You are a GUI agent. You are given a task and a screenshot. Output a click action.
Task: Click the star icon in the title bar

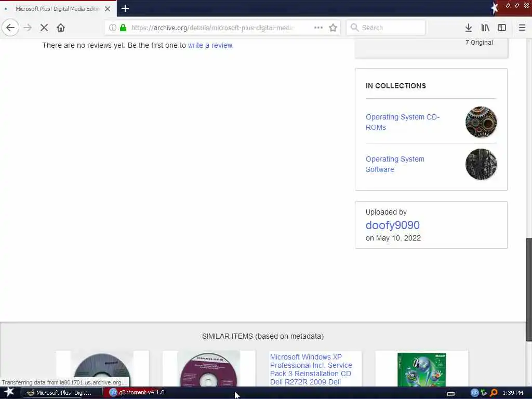click(495, 8)
